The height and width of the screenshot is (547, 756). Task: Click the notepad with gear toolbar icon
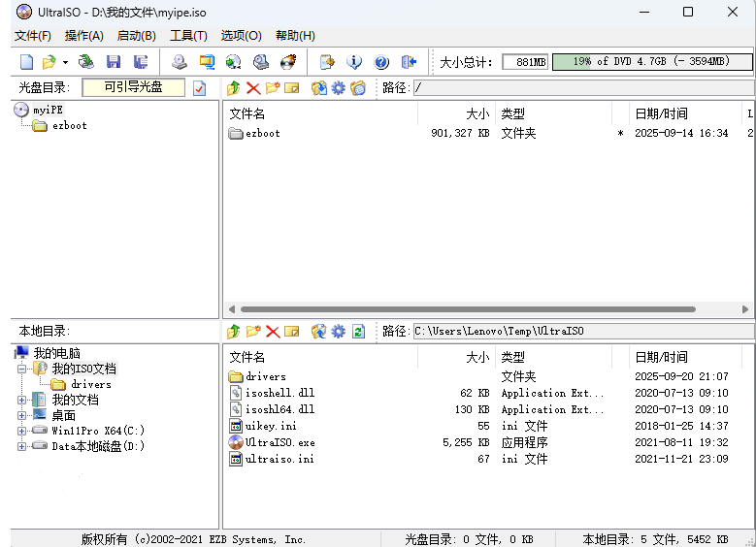(327, 62)
